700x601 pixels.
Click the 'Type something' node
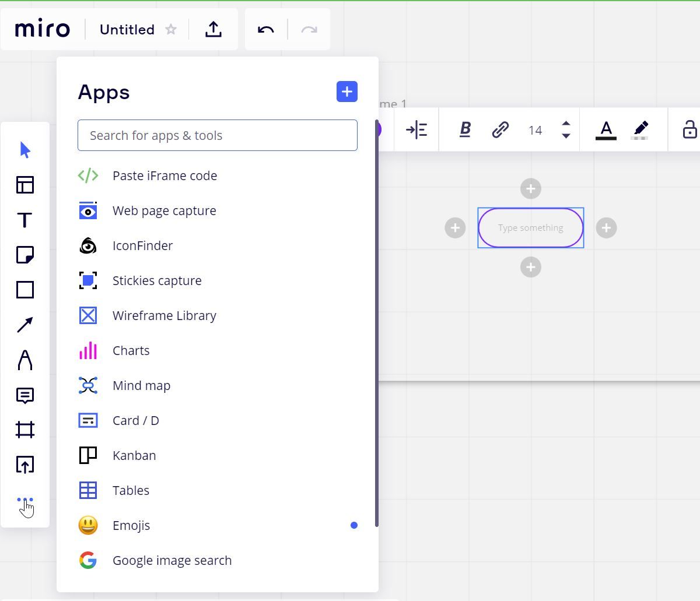531,228
